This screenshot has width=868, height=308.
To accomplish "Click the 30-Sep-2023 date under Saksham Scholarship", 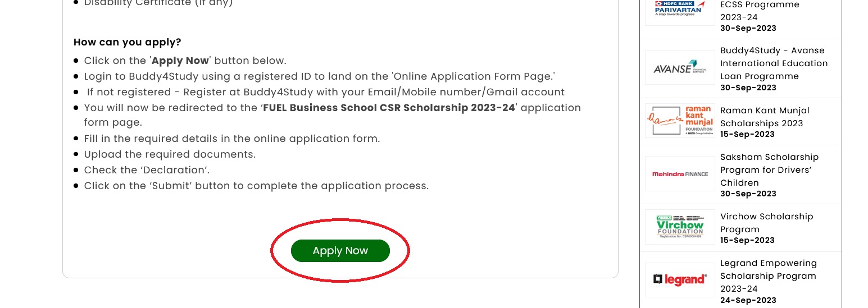I will coord(748,194).
